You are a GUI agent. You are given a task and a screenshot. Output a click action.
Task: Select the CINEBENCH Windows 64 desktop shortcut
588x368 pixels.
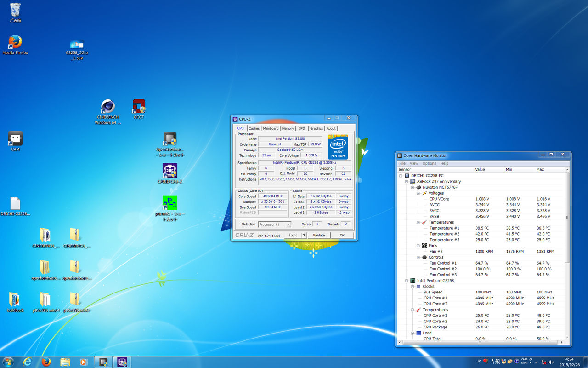(108, 112)
